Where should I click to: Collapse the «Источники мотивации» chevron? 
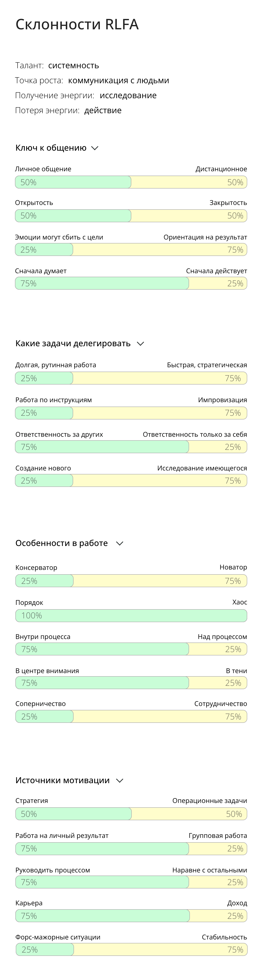(x=120, y=781)
